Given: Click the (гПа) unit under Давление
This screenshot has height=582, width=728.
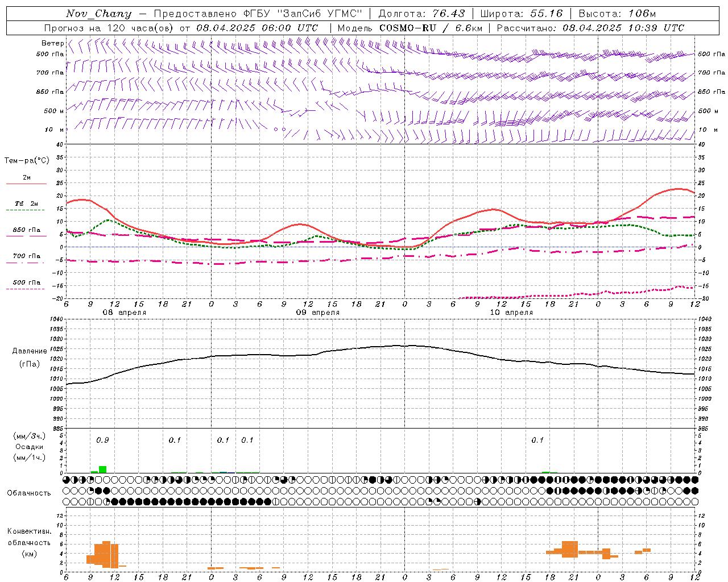Looking at the screenshot, I should pos(30,364).
